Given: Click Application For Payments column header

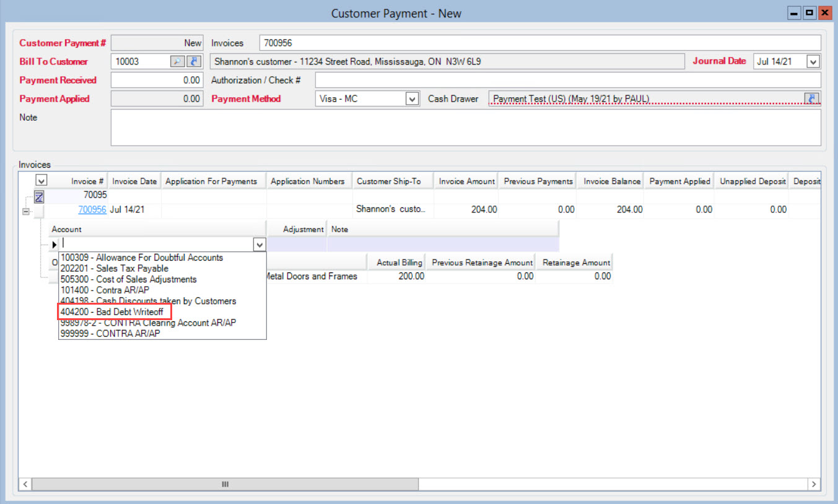Looking at the screenshot, I should click(x=214, y=181).
